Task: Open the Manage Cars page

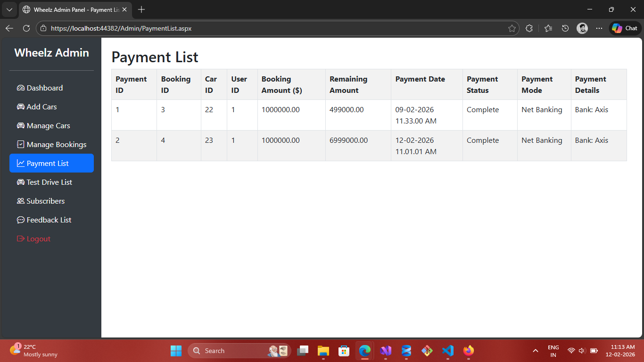Action: [x=48, y=126]
